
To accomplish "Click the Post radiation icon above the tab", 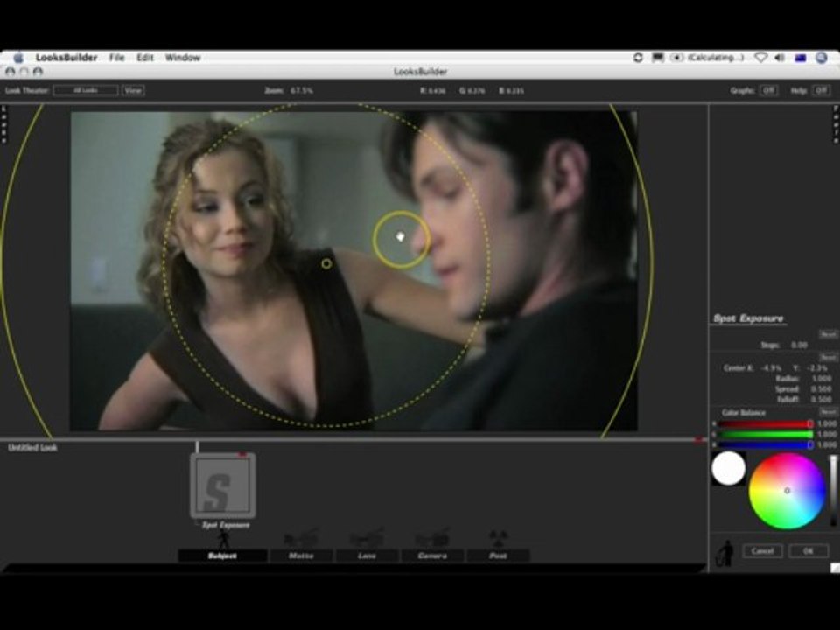I will [x=498, y=538].
